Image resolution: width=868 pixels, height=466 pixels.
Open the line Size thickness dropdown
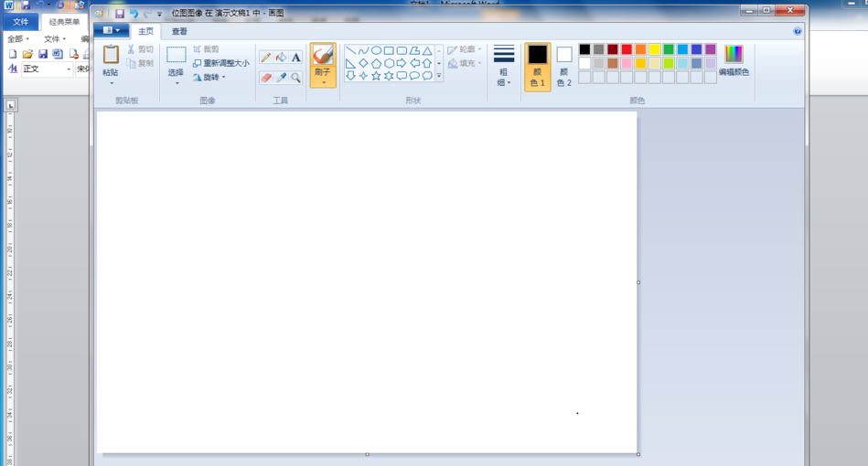[504, 65]
